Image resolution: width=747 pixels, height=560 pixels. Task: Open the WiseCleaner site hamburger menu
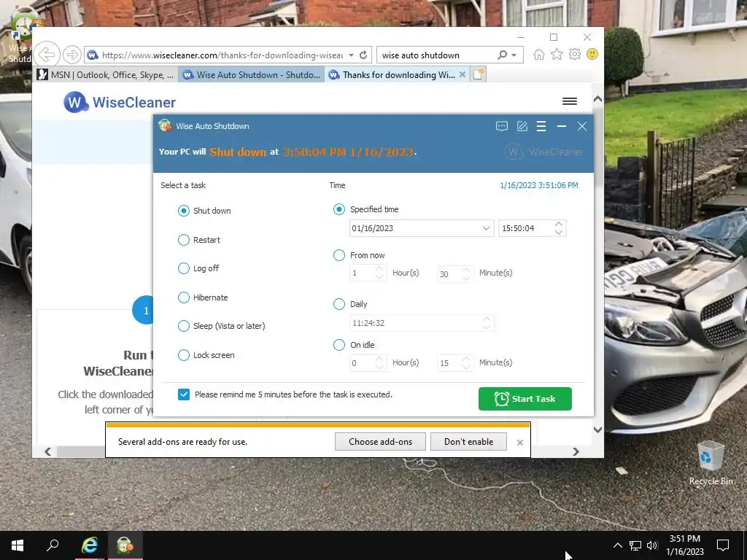[570, 101]
